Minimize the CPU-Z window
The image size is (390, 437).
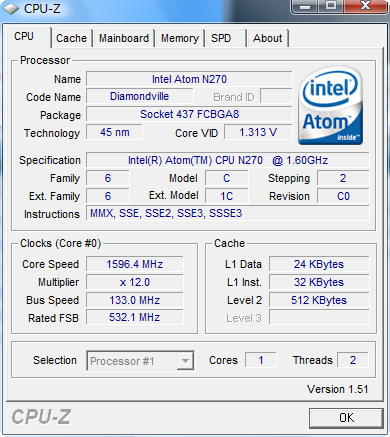(x=304, y=6)
